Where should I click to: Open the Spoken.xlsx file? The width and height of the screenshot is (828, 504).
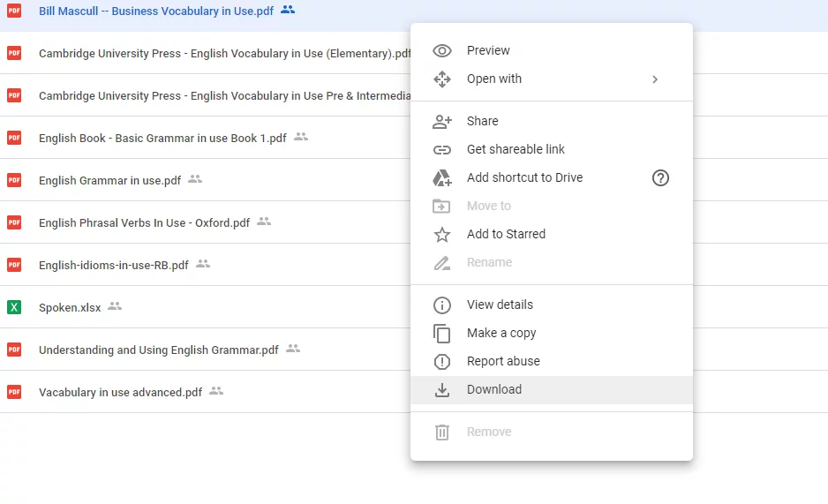tap(70, 308)
